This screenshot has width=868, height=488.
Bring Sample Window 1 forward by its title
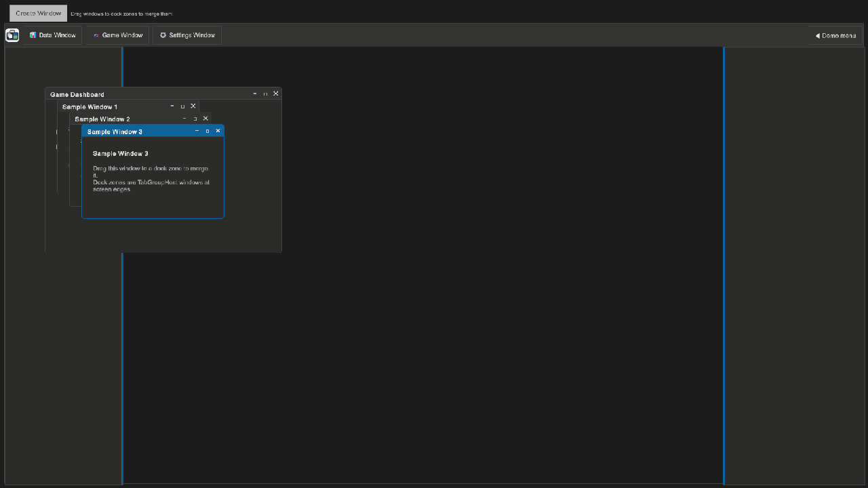coord(90,107)
